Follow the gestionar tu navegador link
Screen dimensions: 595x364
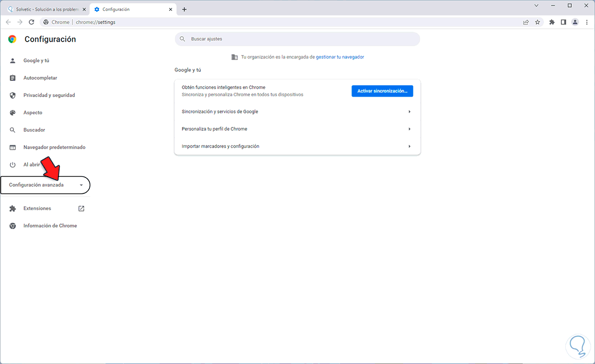point(340,57)
